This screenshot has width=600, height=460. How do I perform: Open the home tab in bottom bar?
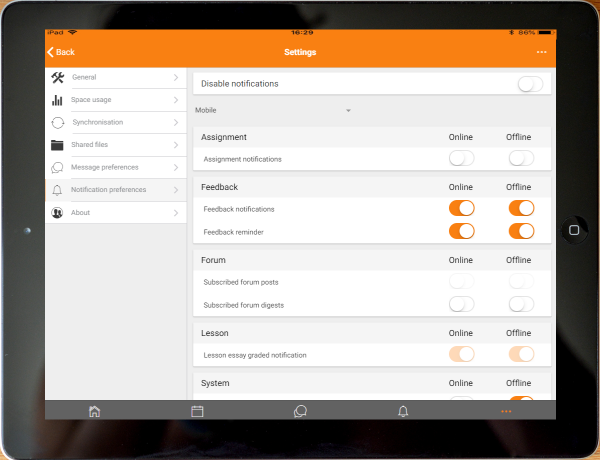94,411
